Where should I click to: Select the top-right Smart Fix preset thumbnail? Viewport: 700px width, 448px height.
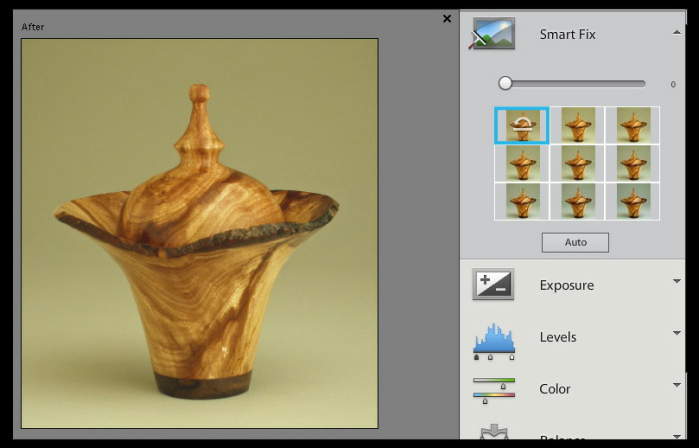pos(633,125)
